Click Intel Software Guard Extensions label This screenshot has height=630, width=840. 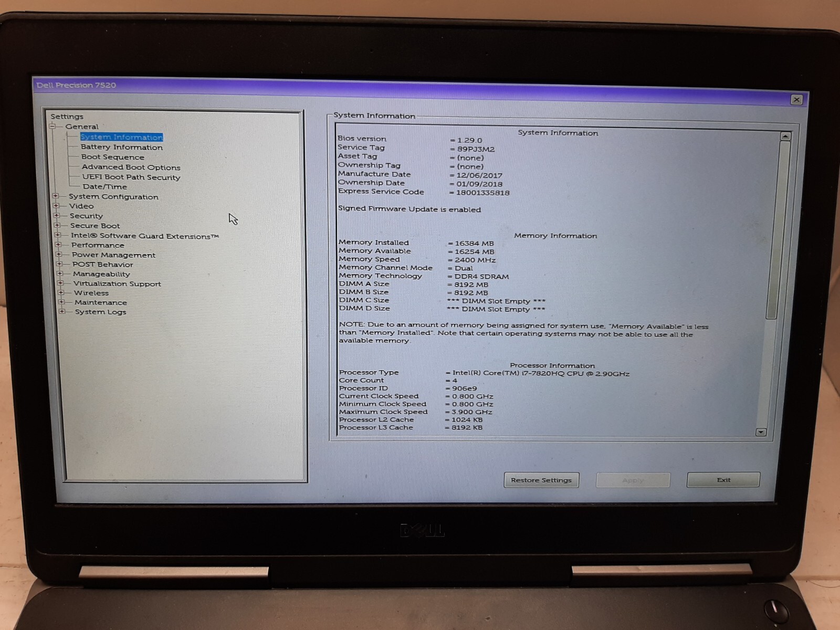pyautogui.click(x=145, y=236)
